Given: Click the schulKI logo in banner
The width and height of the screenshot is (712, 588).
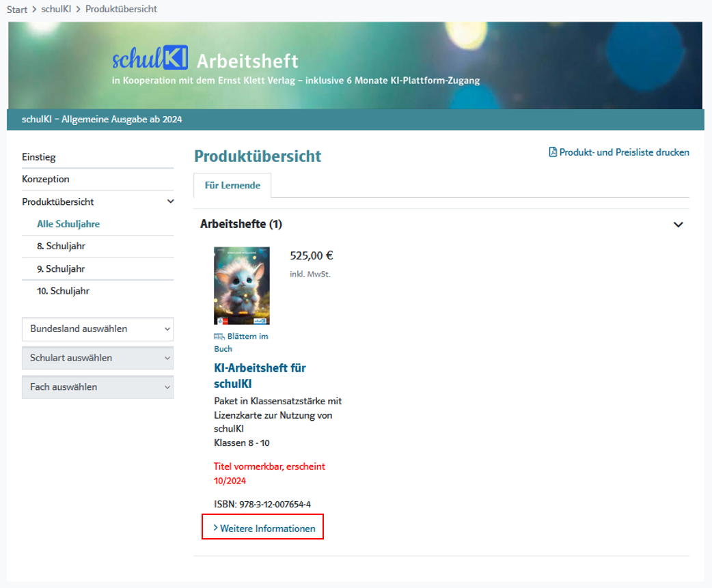Looking at the screenshot, I should (x=150, y=60).
